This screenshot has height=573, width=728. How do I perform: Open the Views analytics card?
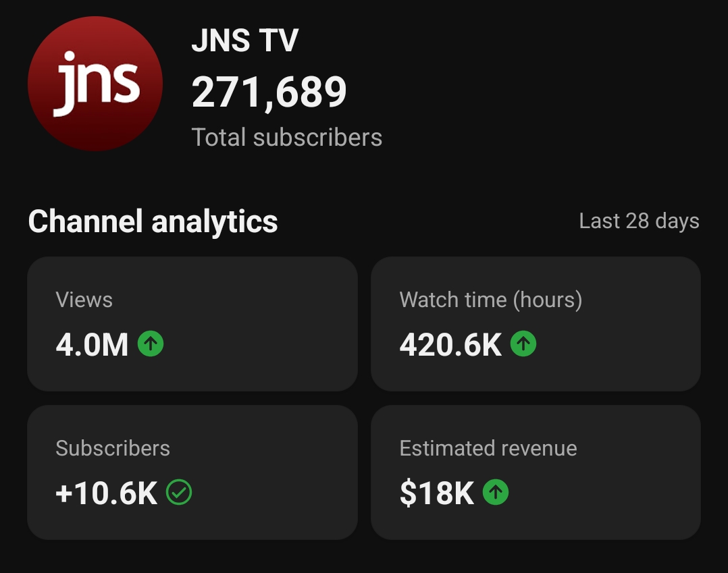tap(192, 324)
